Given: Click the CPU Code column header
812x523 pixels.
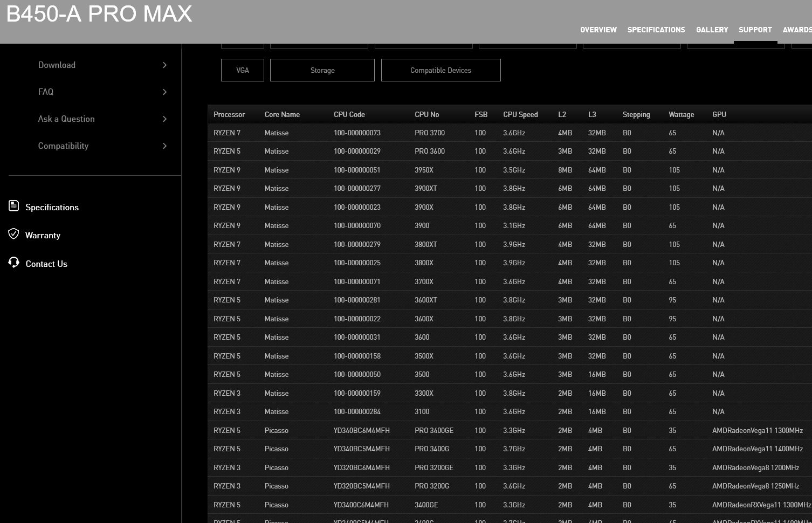Looking at the screenshot, I should (349, 114).
